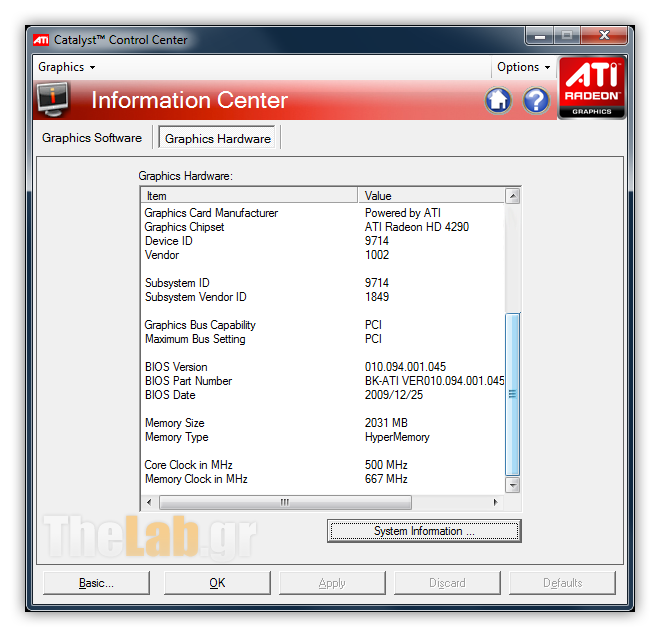The width and height of the screenshot is (660, 637).
Task: Click the System Information button
Action: pyautogui.click(x=424, y=531)
